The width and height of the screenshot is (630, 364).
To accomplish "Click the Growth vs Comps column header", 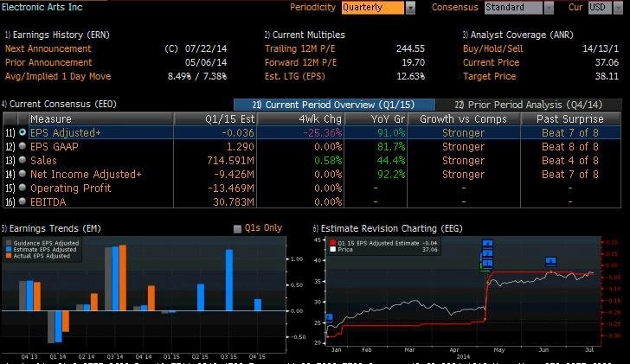I will point(464,118).
